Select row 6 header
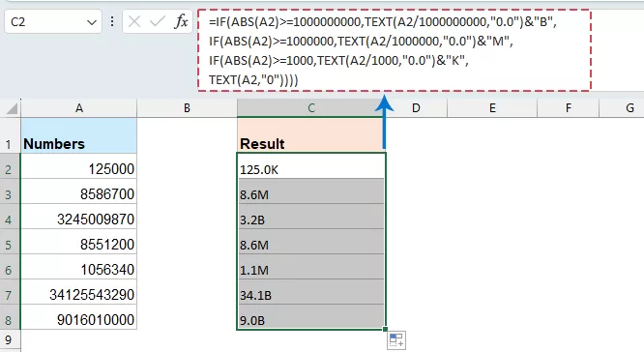The width and height of the screenshot is (644, 352). pos(10,267)
